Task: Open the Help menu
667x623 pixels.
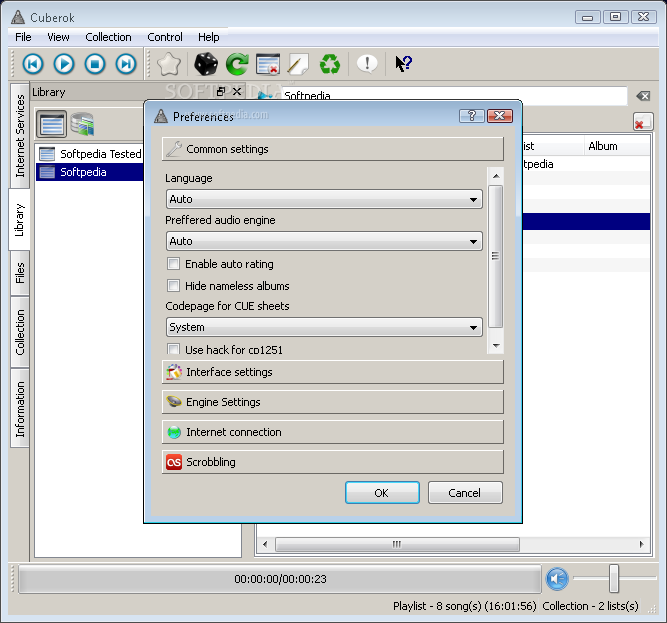Action: 209,37
